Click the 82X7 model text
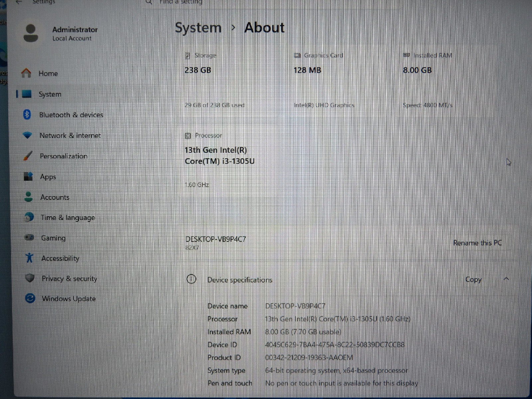This screenshot has height=399, width=532. [192, 248]
